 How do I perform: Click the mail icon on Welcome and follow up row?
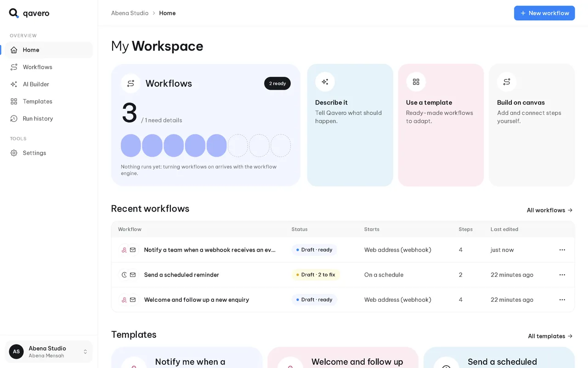coord(133,299)
